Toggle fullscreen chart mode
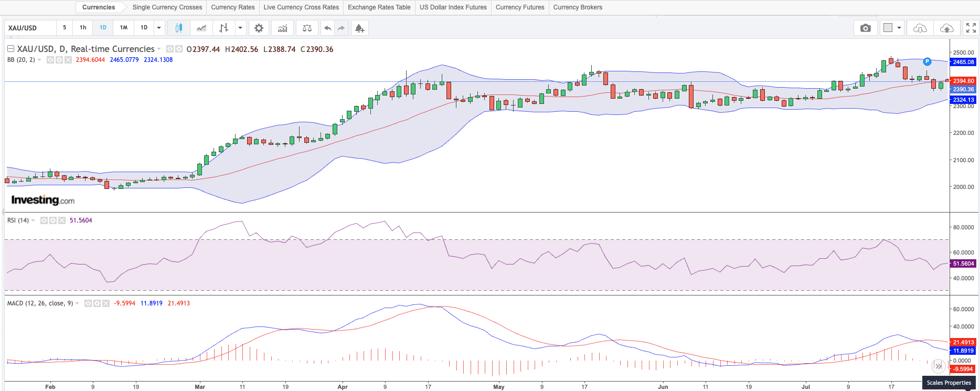This screenshot has width=980, height=391. 971,28
